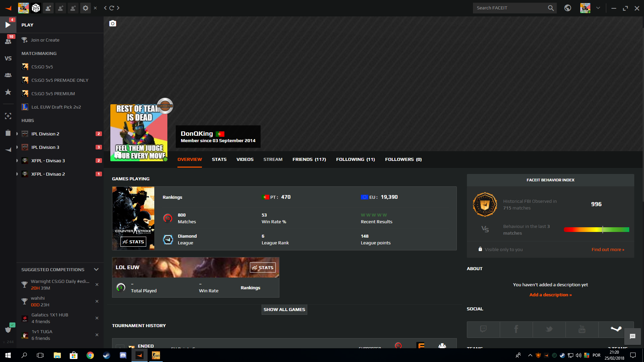The width and height of the screenshot is (644, 362).
Task: Open the account dropdown arrow near avatar
Action: (598, 8)
